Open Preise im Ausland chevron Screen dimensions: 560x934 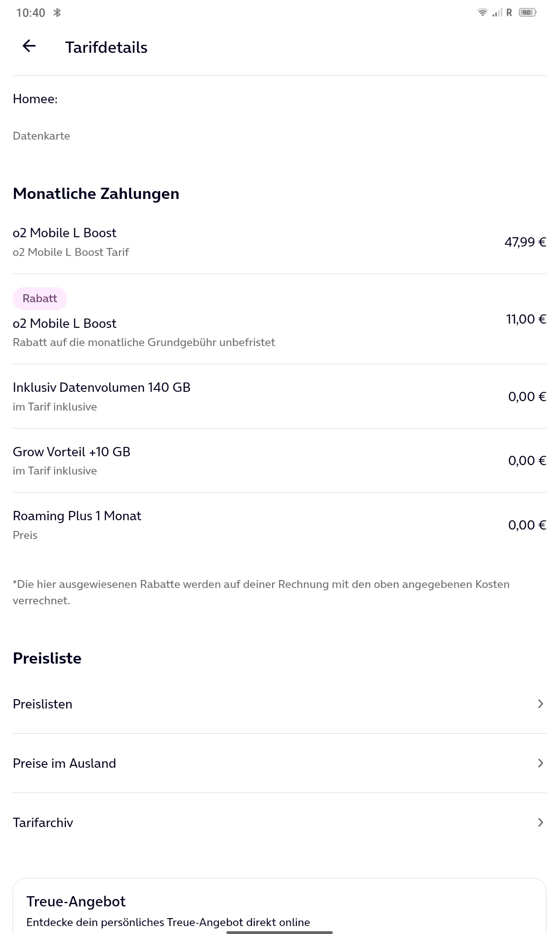540,763
